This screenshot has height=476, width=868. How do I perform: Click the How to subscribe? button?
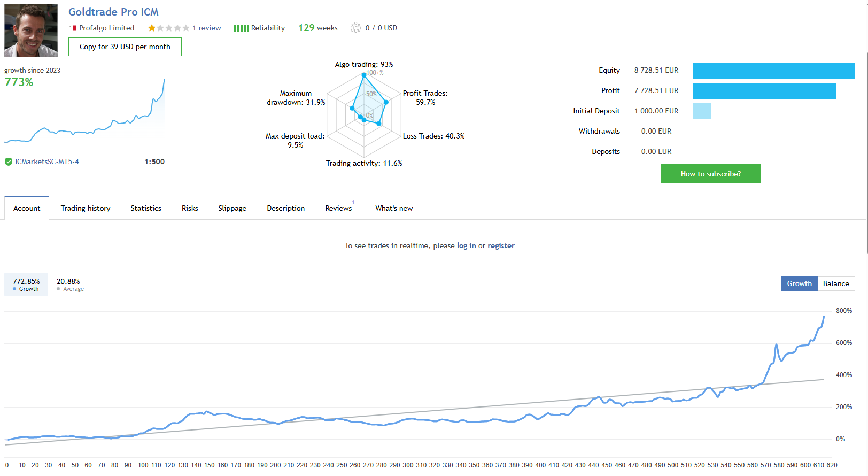710,174
